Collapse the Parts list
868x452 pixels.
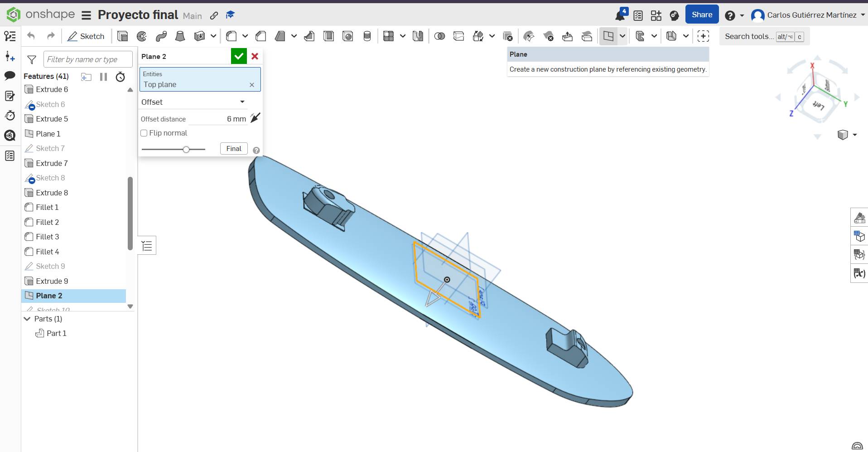click(26, 319)
